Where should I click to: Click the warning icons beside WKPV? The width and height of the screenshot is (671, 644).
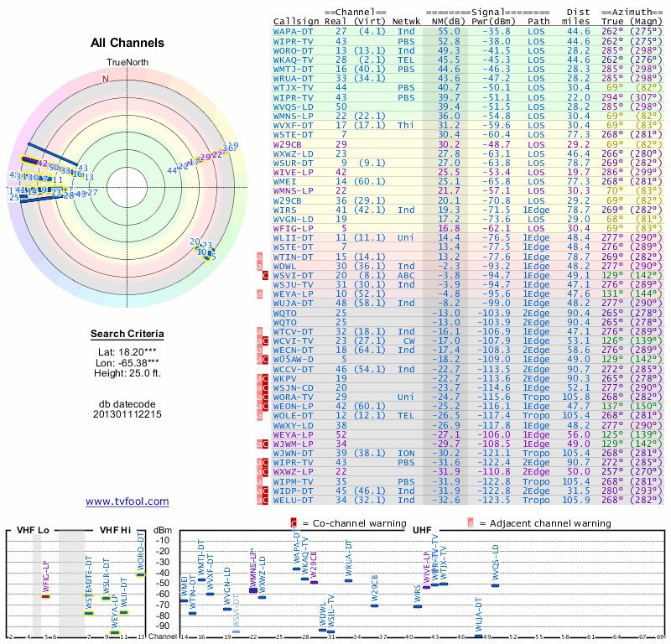click(x=263, y=378)
